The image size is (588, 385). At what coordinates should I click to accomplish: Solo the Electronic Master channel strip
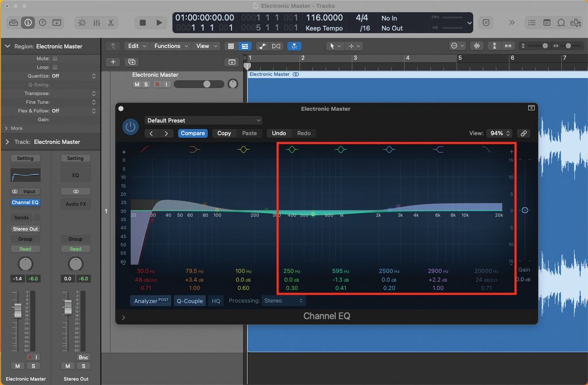33,366
